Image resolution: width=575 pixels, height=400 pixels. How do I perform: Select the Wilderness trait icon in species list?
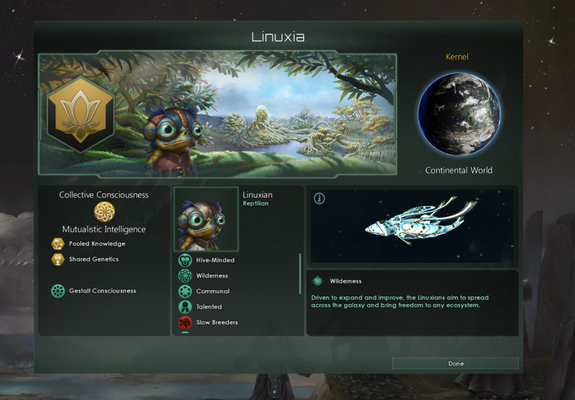coord(185,276)
